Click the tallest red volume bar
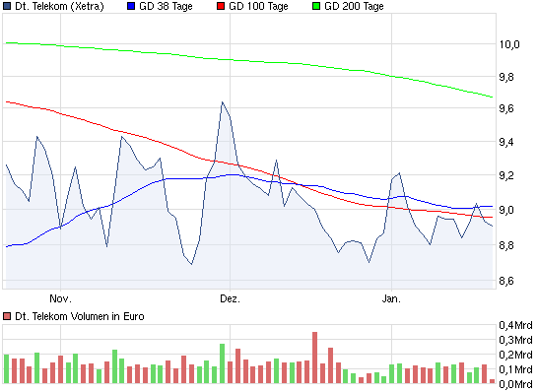 coord(314,358)
